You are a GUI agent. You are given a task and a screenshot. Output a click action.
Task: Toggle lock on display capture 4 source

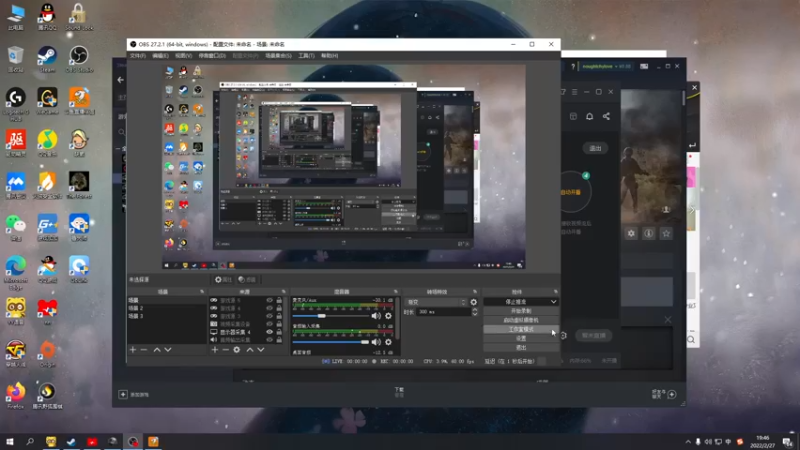[x=279, y=332]
